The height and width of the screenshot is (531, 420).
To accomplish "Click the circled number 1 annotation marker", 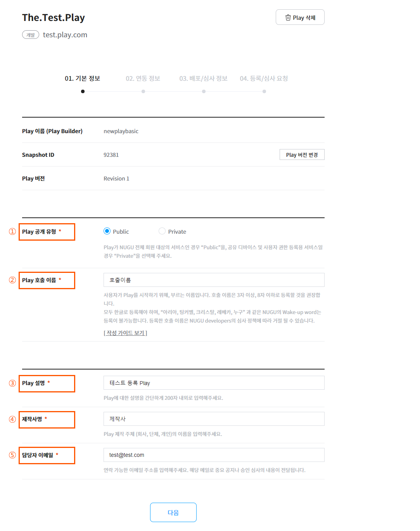I will [x=12, y=232].
